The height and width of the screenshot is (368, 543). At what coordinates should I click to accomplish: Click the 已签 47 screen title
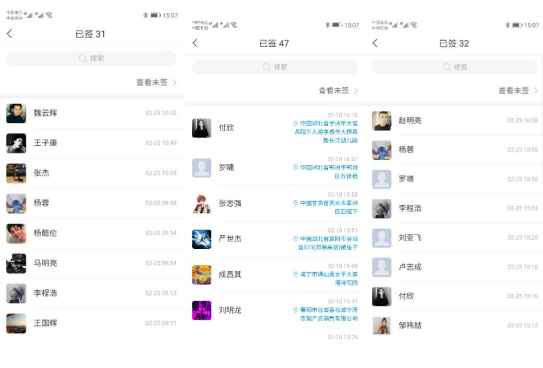(274, 43)
